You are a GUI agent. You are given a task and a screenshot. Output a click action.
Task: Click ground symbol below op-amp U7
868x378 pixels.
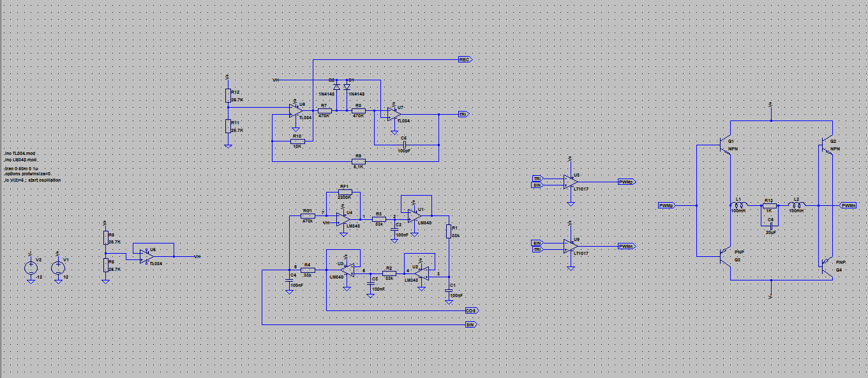tap(394, 133)
